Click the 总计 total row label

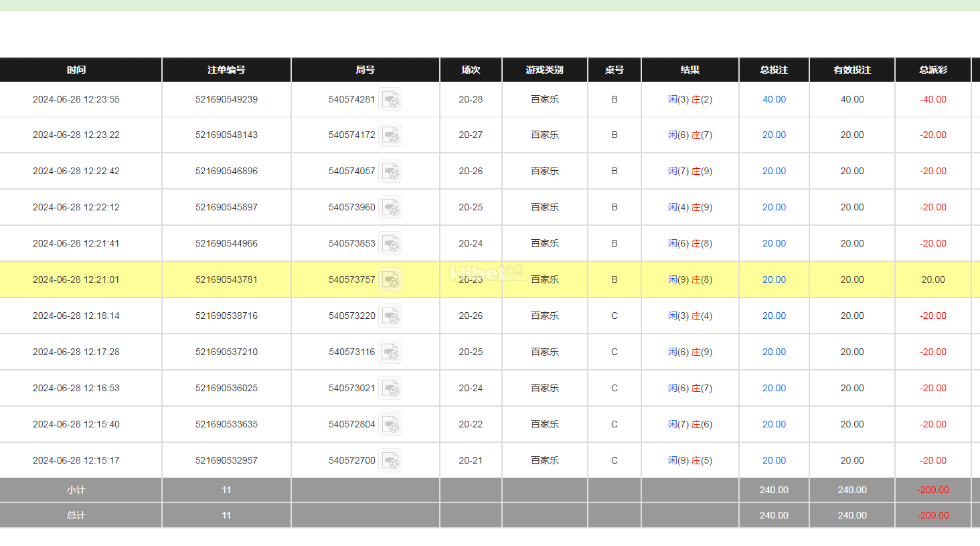pos(76,515)
